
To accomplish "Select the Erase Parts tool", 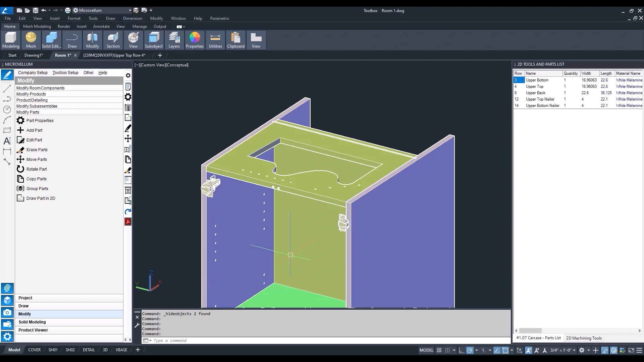I will [x=37, y=150].
